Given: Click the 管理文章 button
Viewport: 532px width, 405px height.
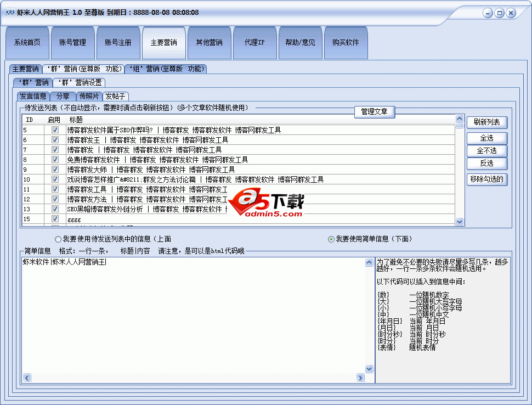Looking at the screenshot, I should (375, 112).
